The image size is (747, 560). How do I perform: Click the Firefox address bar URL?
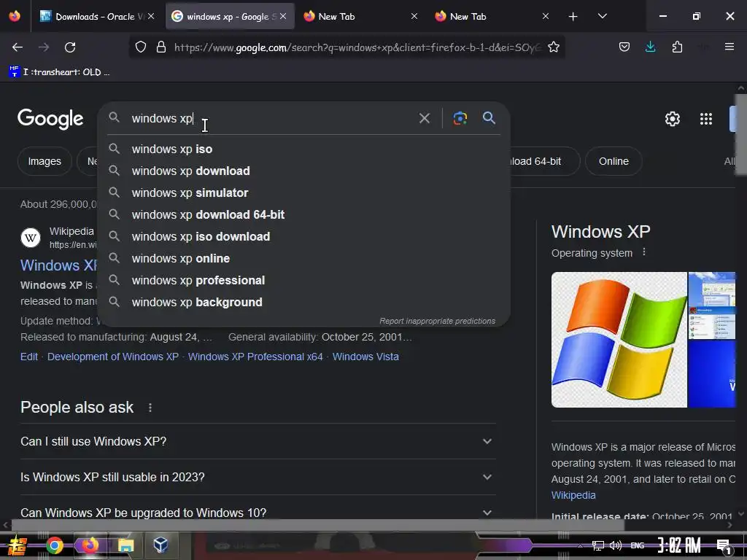click(x=357, y=47)
